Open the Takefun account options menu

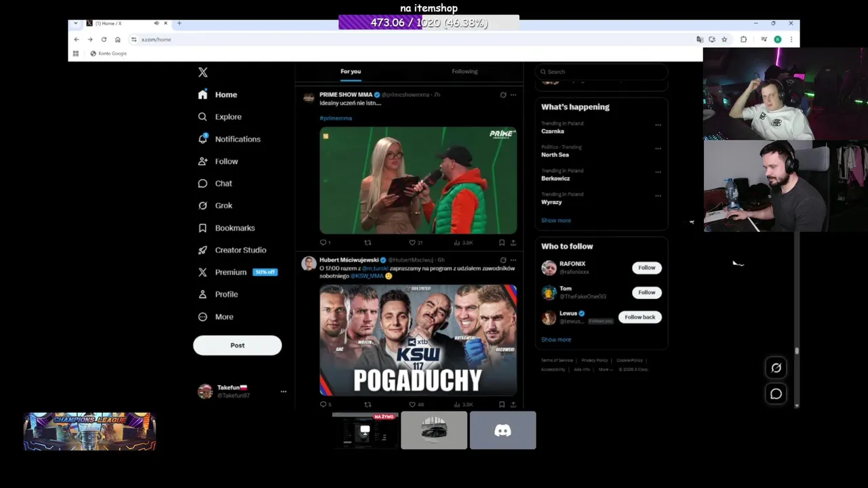coord(283,391)
